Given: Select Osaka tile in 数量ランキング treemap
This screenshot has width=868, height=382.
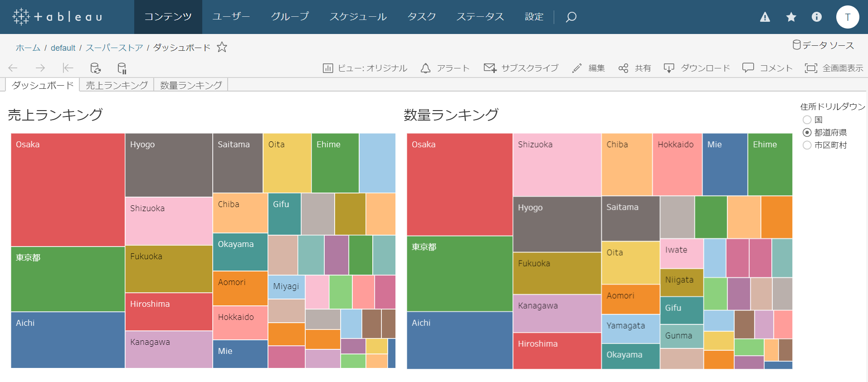Looking at the screenshot, I should point(459,184).
